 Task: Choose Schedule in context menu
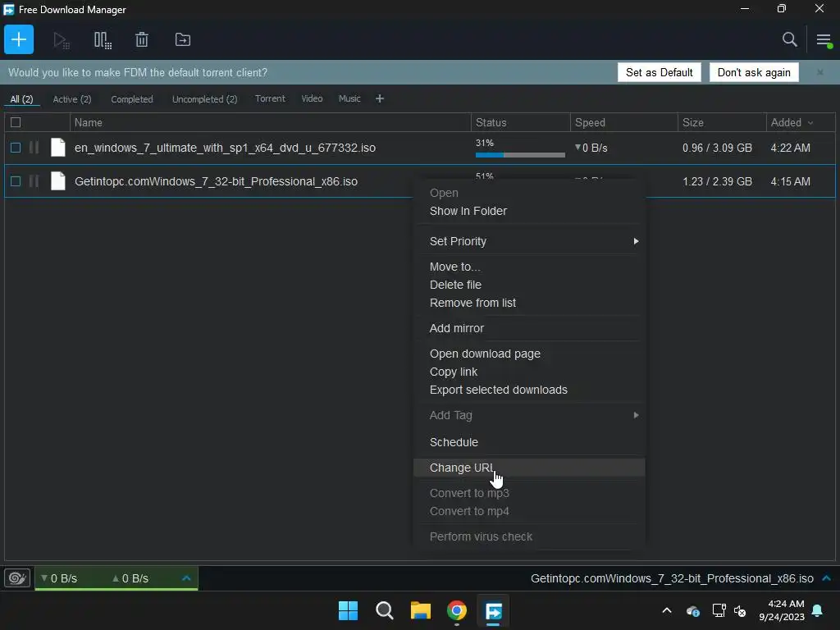(529, 442)
